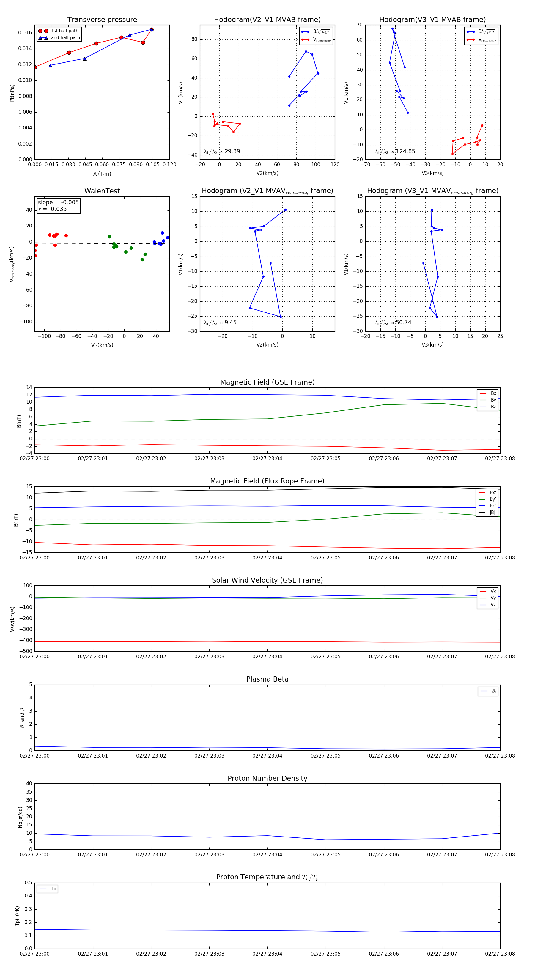Select the slope and r text box in WalenTest
Screen dimensions: 535x980
(58, 206)
